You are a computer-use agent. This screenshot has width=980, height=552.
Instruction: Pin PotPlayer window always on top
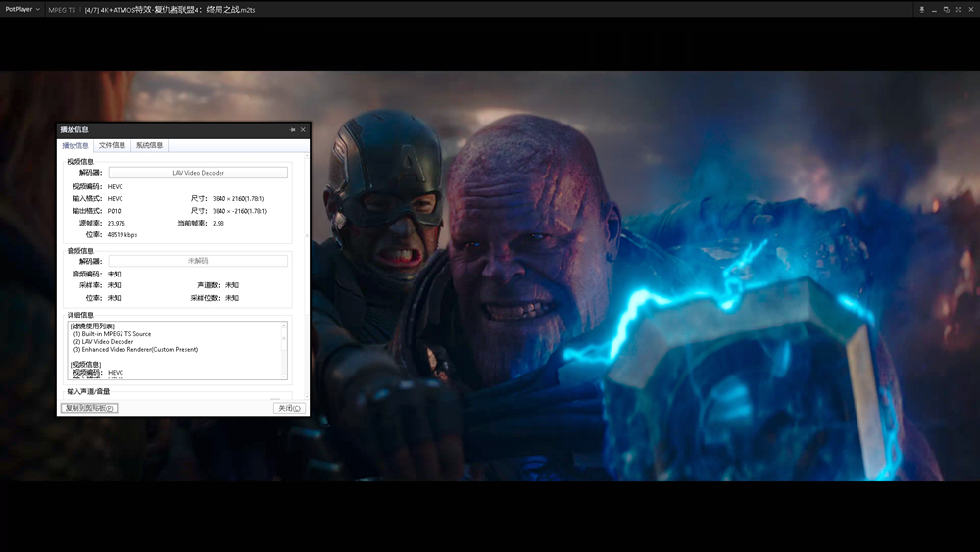(921, 10)
